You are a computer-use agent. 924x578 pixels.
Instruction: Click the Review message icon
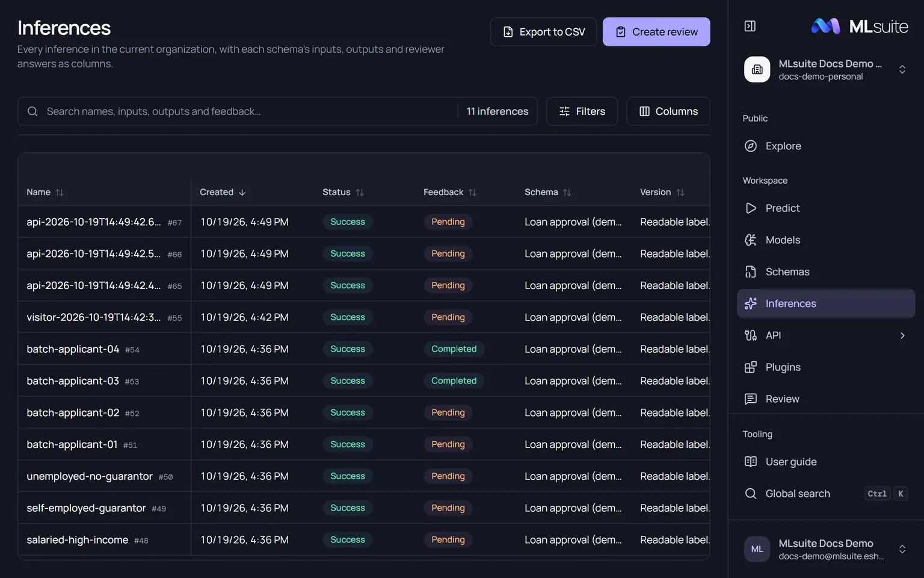750,399
